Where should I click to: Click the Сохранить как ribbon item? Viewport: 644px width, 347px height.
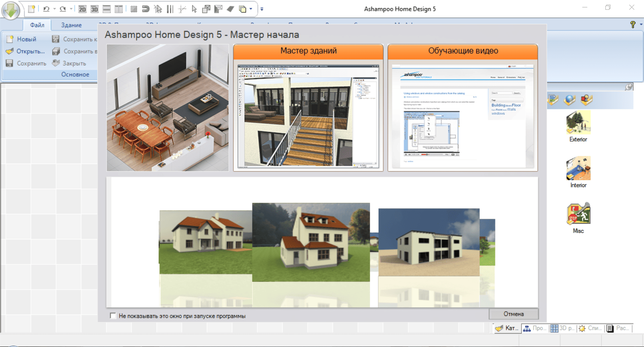[74, 39]
